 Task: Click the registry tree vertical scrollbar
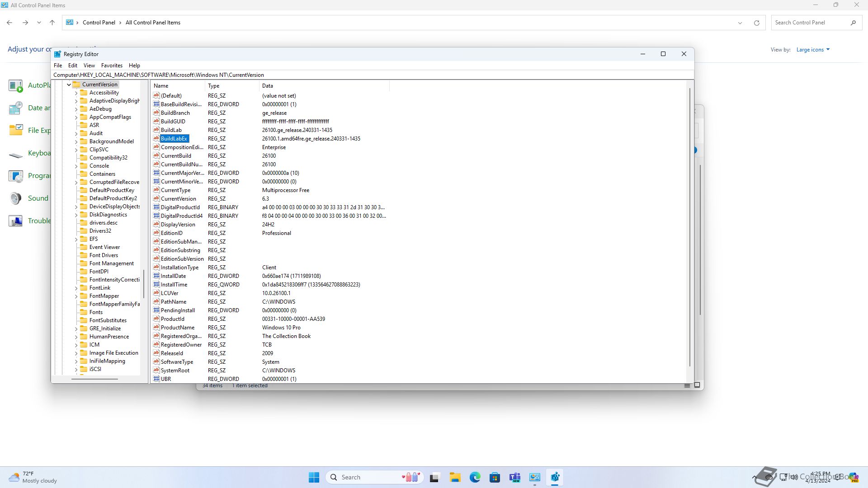(144, 284)
